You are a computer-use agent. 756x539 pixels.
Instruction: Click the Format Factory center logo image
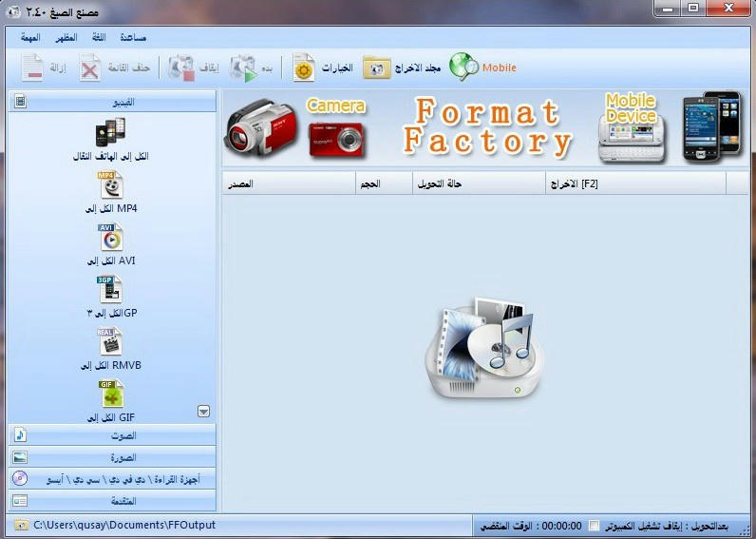(x=485, y=347)
